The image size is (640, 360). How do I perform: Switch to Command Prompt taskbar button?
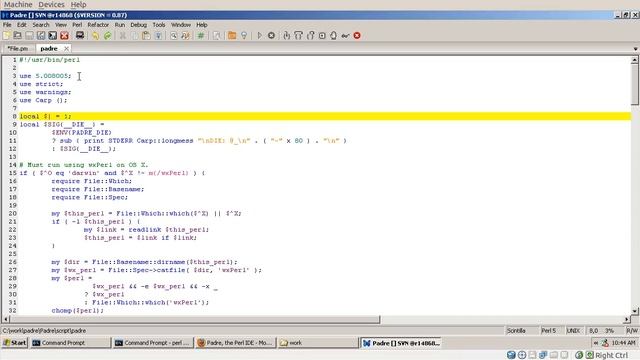pos(71,343)
